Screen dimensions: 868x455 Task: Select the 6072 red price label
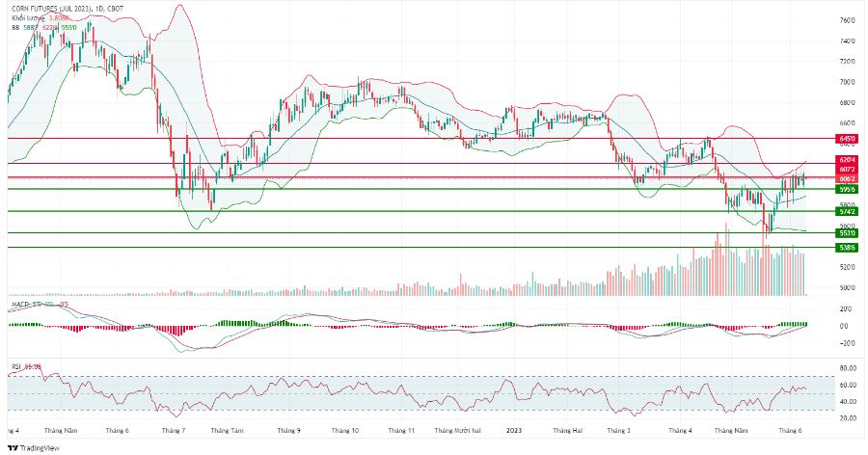[847, 169]
